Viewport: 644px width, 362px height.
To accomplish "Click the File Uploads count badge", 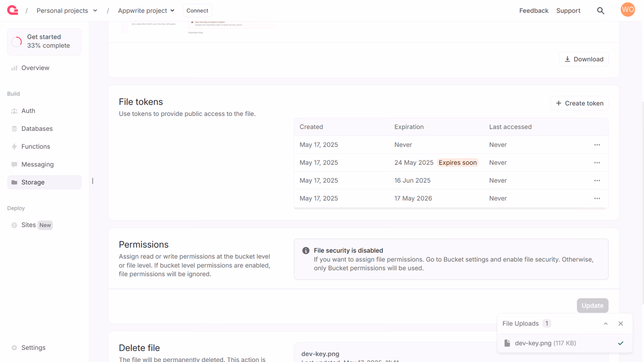I will [547, 324].
